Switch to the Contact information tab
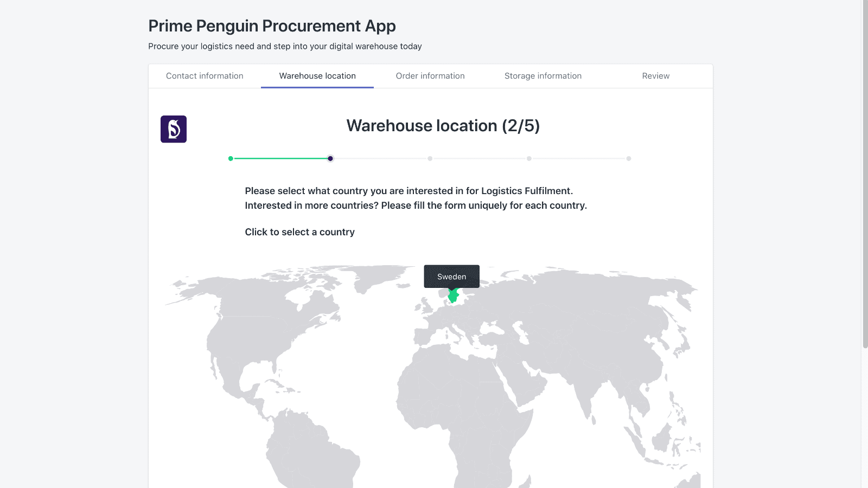This screenshot has height=488, width=868. 205,76
